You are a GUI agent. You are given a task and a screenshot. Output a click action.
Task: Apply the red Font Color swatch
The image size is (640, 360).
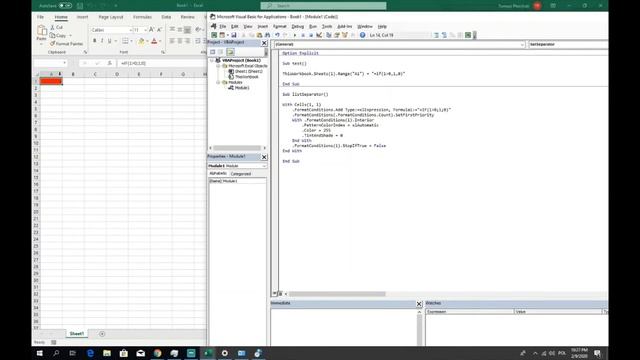click(154, 41)
